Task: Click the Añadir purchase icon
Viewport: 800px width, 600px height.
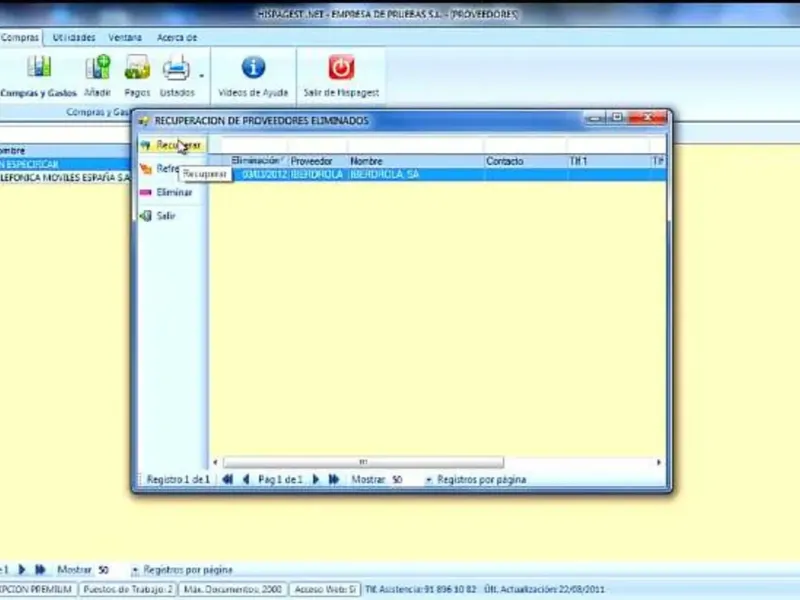Action: pyautogui.click(x=97, y=67)
